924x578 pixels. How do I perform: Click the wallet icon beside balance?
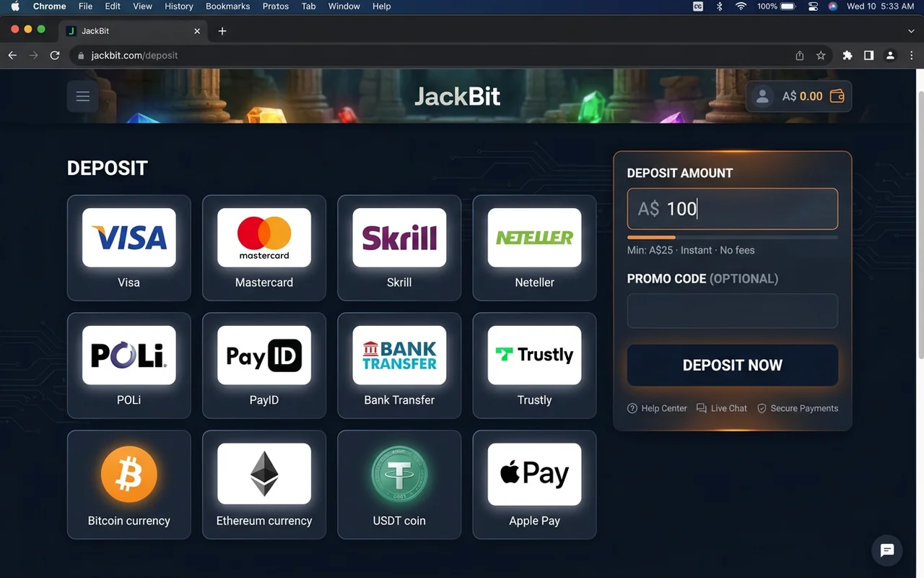tap(837, 96)
